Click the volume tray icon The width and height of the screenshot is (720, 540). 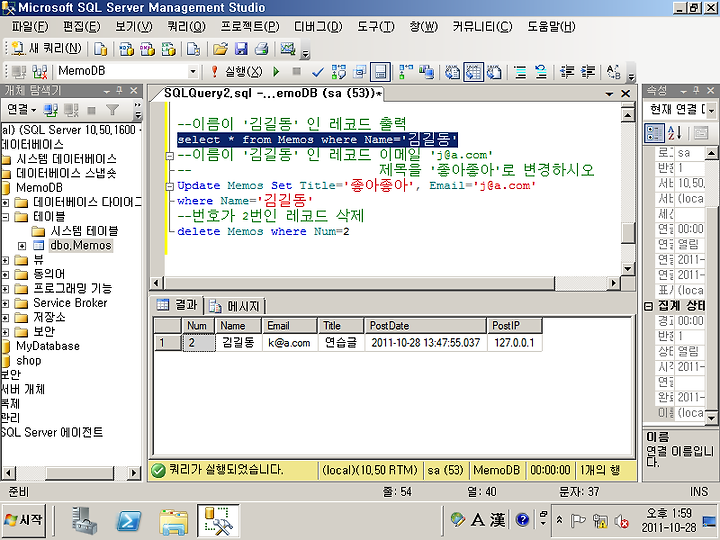(621, 521)
